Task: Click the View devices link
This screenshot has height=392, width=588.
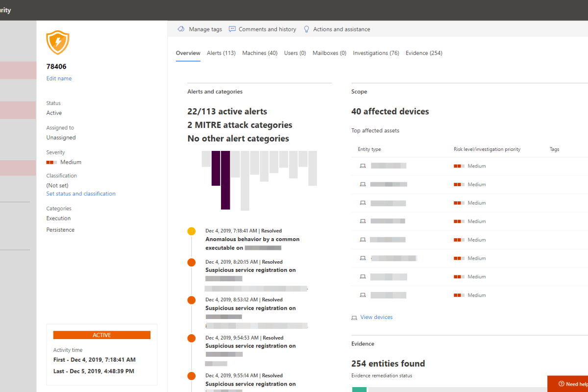Action: point(376,317)
